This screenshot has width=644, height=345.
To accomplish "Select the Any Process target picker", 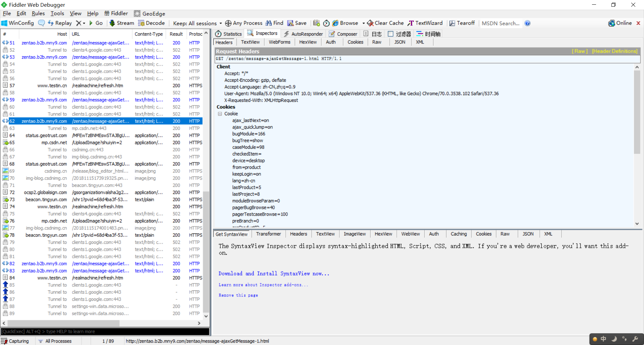I will [x=244, y=23].
